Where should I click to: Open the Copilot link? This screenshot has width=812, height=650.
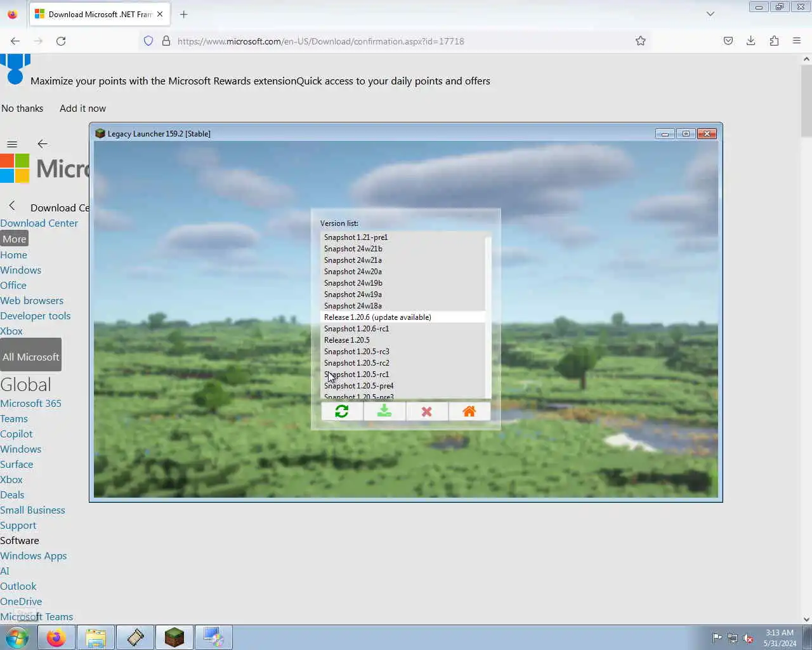tap(16, 434)
